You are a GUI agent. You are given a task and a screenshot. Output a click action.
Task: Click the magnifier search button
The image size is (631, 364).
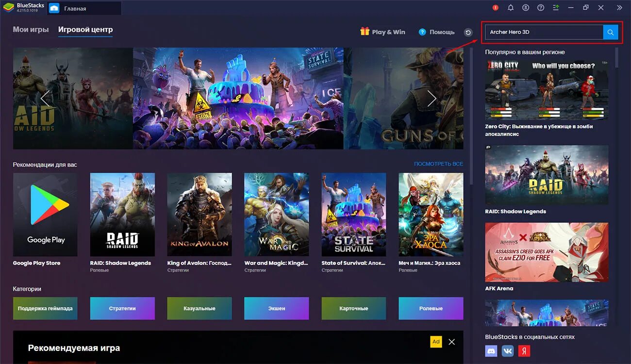pyautogui.click(x=611, y=32)
